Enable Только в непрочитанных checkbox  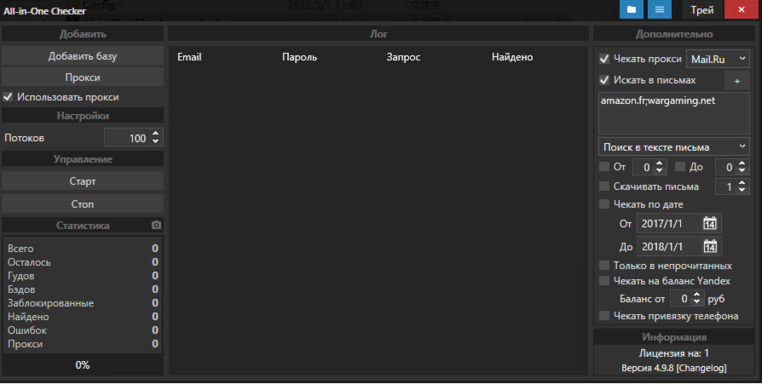pyautogui.click(x=604, y=265)
